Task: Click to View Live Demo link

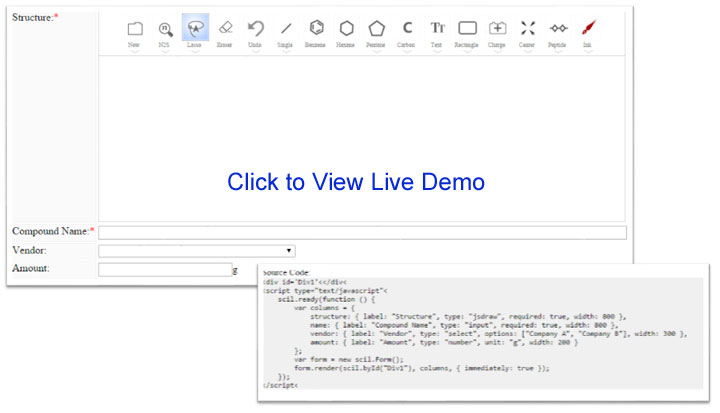Action: pos(356,182)
